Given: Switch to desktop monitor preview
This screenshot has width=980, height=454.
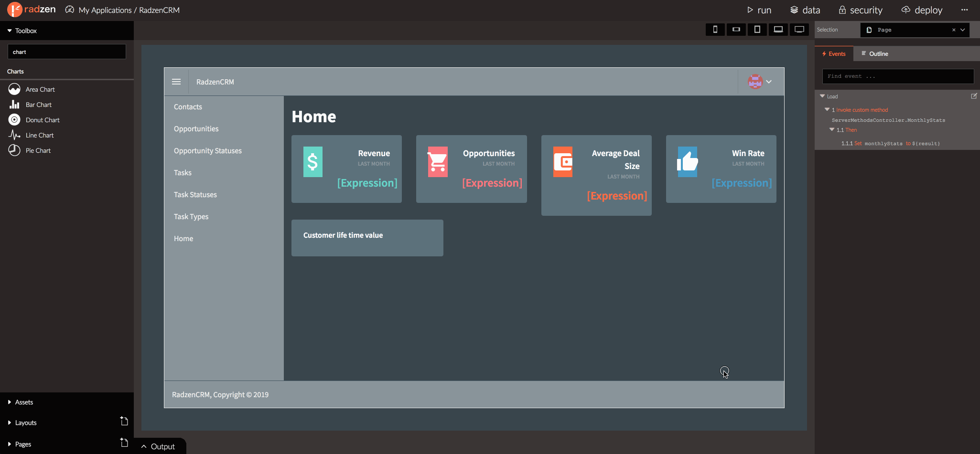Looking at the screenshot, I should coord(799,30).
